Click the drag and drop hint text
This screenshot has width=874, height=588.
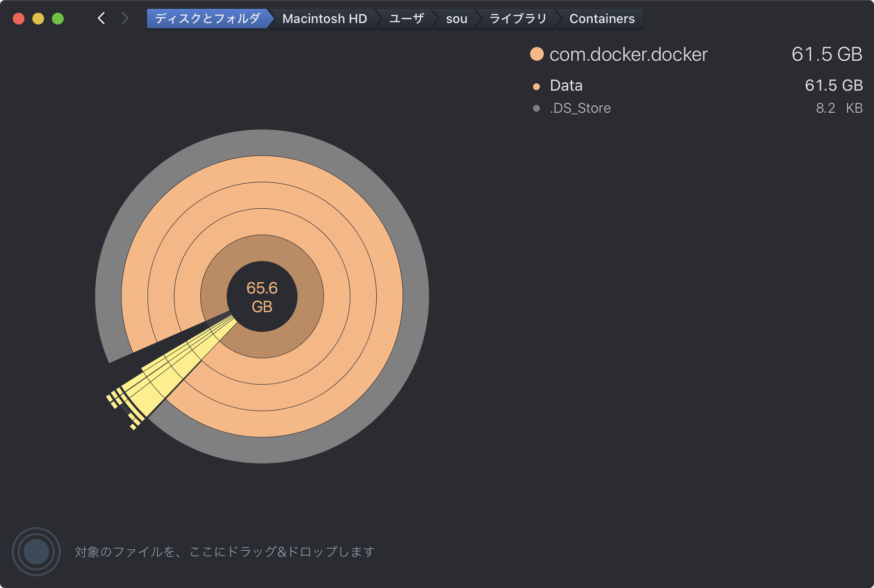[225, 552]
